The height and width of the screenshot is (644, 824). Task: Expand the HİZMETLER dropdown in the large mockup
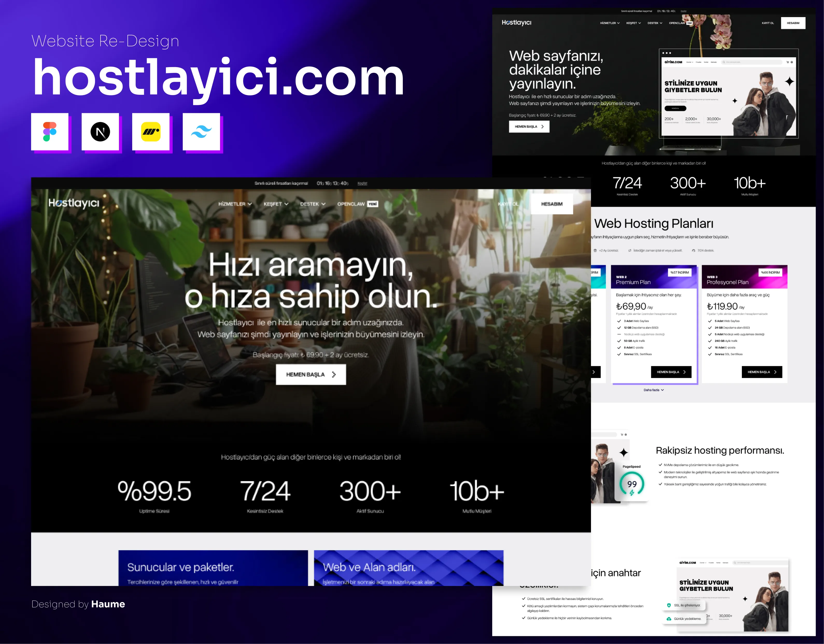[235, 204]
